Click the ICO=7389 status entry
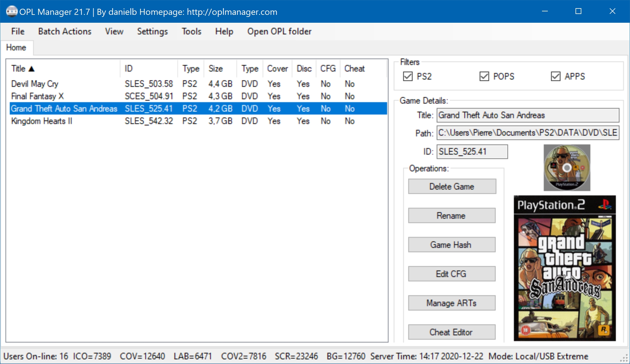This screenshot has width=630, height=364. [x=92, y=356]
